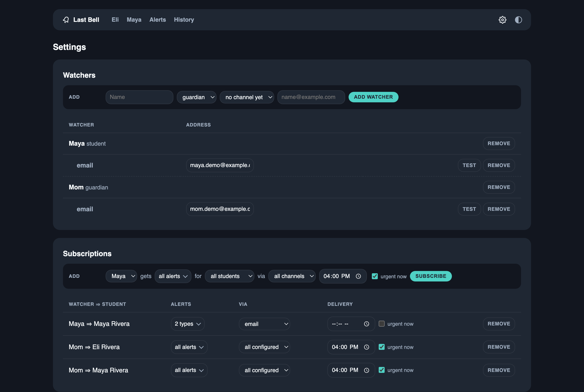
Task: Click the Mom ⇒ Eli Rivera row label
Action: [x=94, y=347]
